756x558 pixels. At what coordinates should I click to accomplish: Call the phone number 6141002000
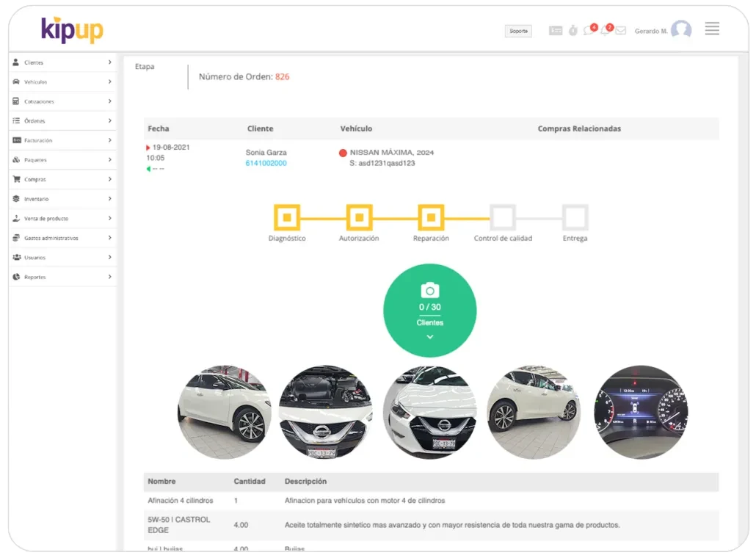pos(266,163)
